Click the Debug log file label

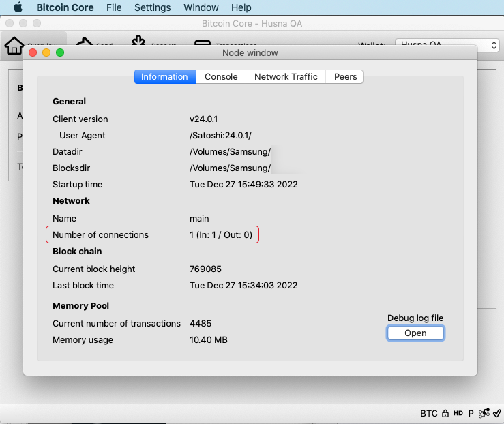415,318
